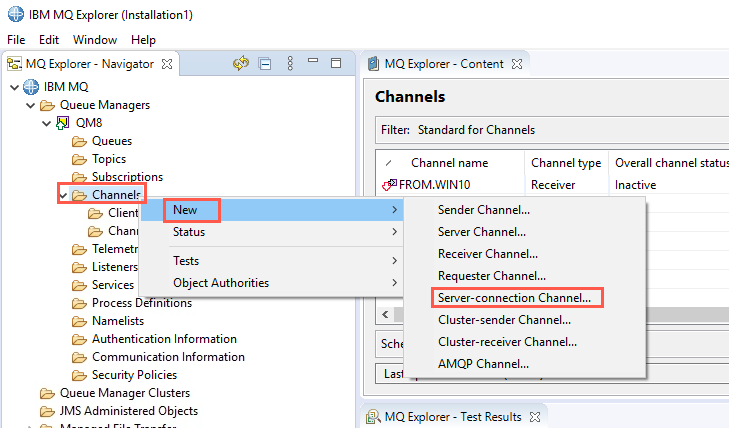This screenshot has width=729, height=428.
Task: Click the refresh icon in Navigator toolbar
Action: click(x=241, y=63)
